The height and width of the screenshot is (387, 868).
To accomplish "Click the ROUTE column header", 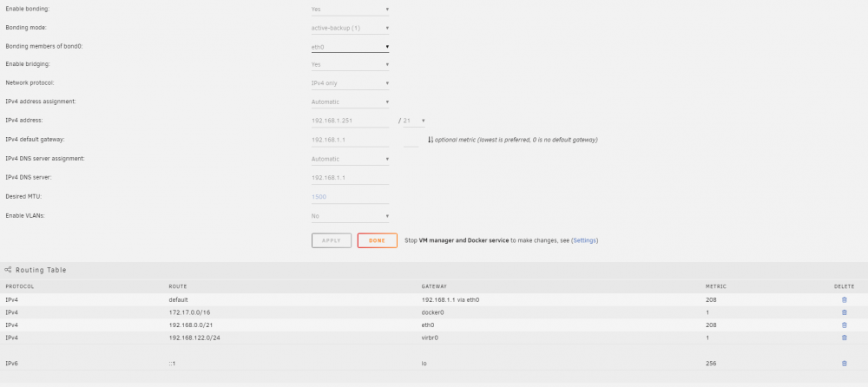I will pos(178,287).
